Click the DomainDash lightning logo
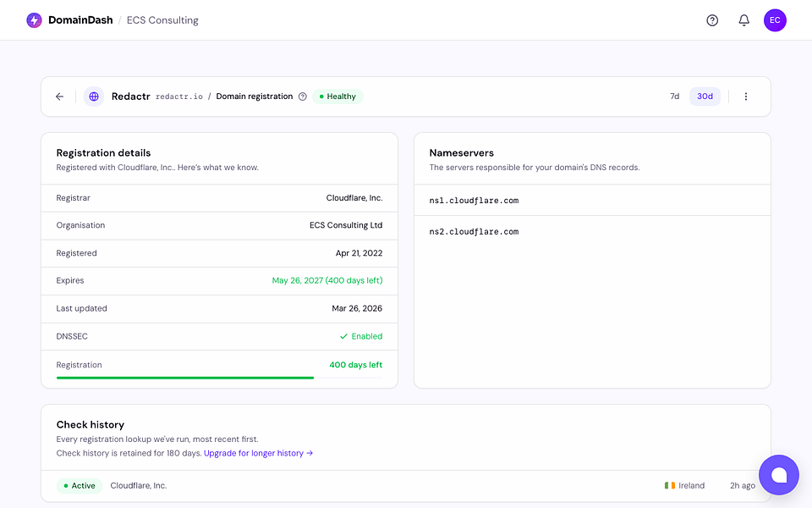 click(34, 20)
